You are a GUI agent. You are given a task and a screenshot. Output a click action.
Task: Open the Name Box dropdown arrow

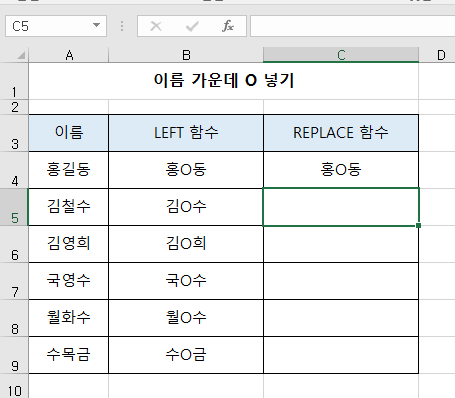click(x=96, y=25)
